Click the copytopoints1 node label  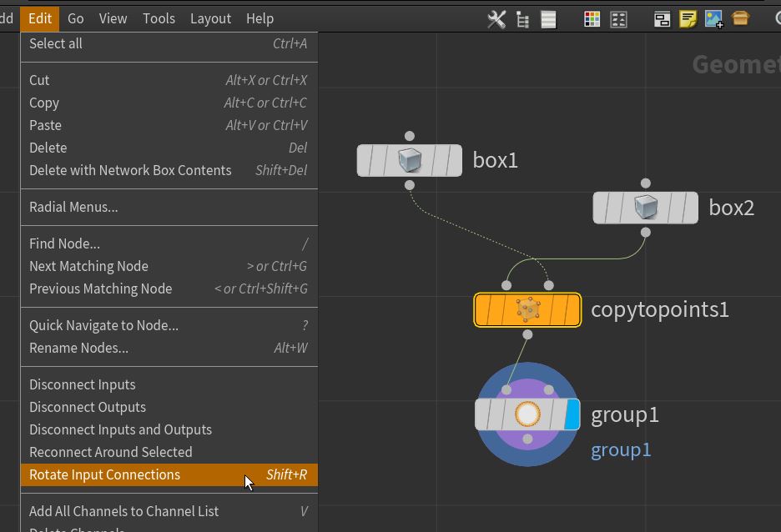click(660, 309)
